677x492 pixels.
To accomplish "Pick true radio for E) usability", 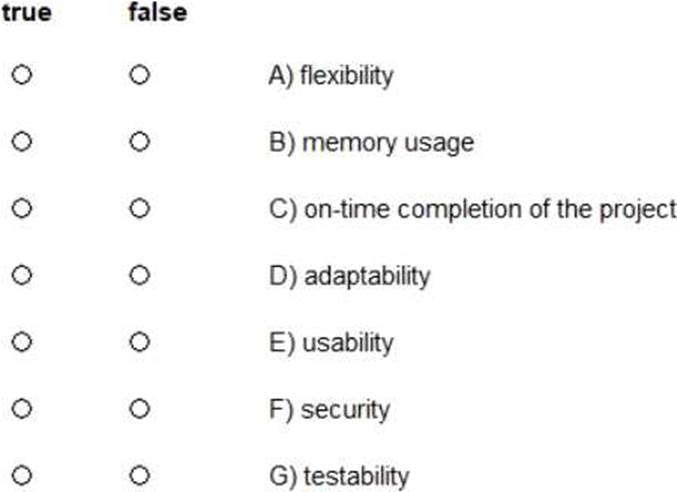I will 22,342.
